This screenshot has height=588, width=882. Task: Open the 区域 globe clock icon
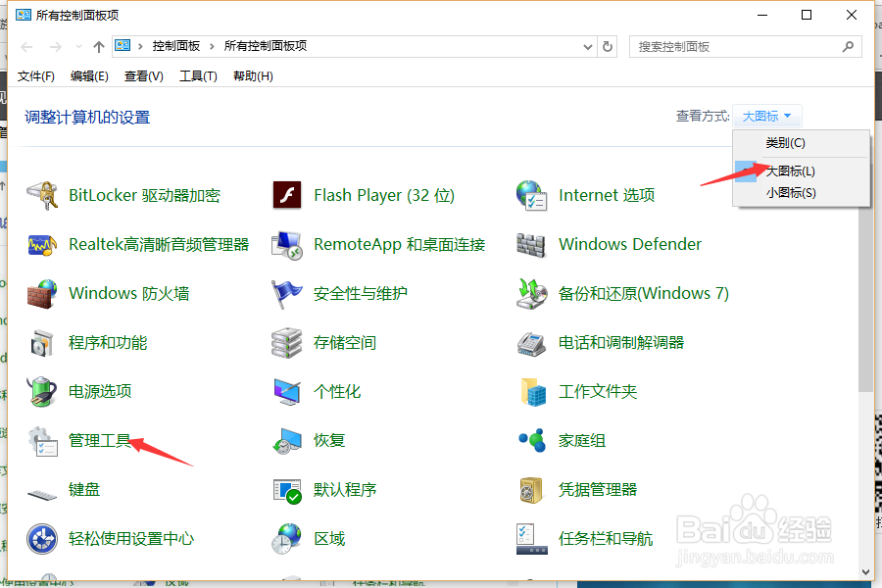pyautogui.click(x=287, y=539)
